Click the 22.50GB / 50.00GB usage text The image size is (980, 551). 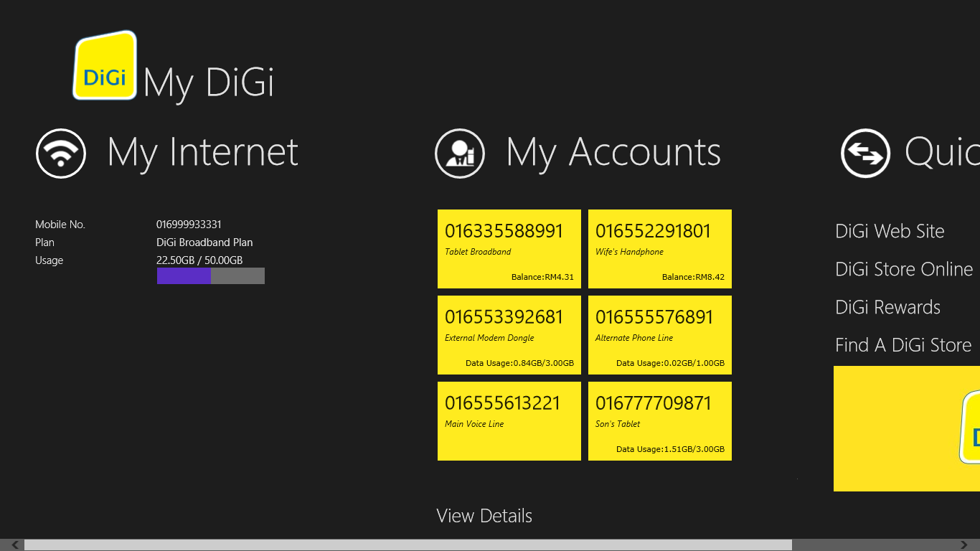click(x=199, y=260)
